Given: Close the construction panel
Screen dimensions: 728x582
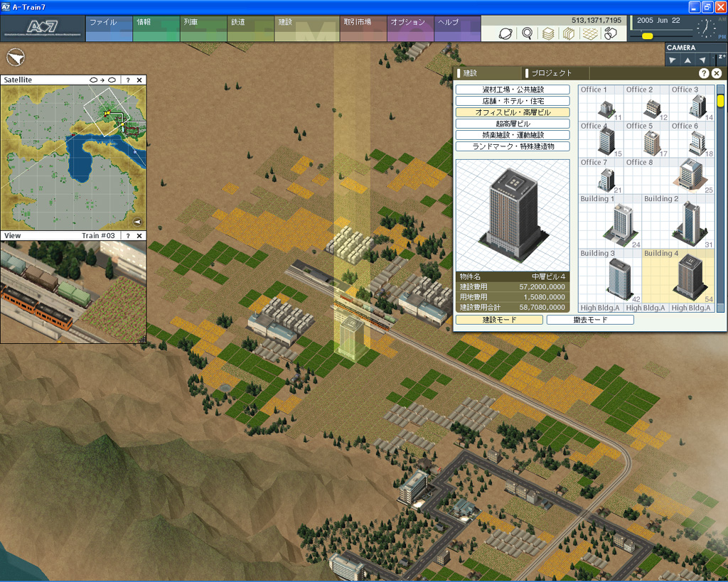Looking at the screenshot, I should pos(717,73).
